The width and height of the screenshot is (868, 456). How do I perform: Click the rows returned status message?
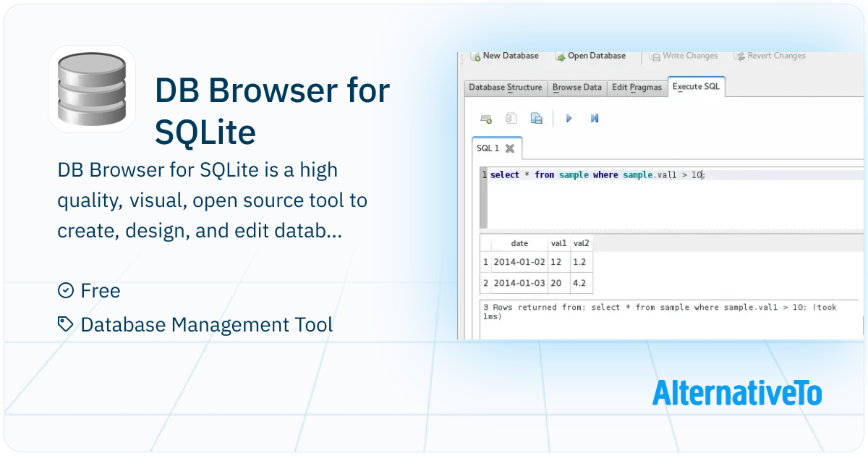[x=659, y=312]
